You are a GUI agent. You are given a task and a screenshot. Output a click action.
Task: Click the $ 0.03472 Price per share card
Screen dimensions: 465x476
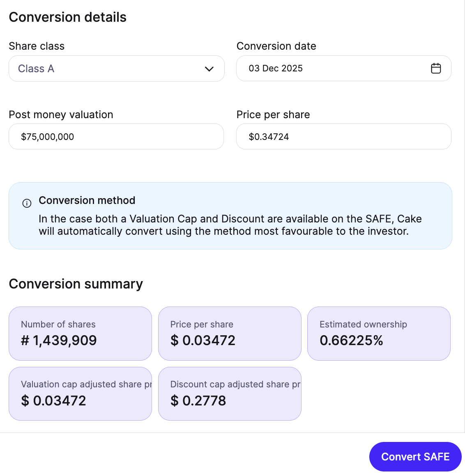coord(230,333)
